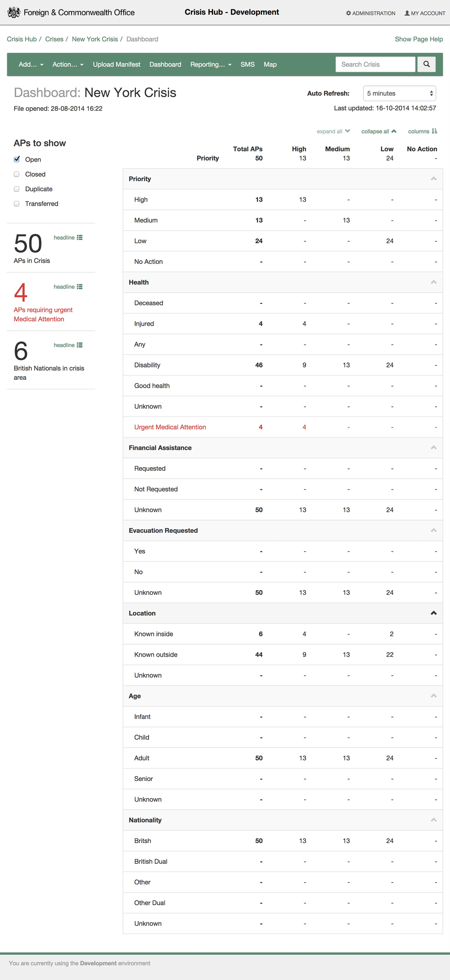Click the Other Dual row label
The image size is (450, 980).
pos(150,903)
